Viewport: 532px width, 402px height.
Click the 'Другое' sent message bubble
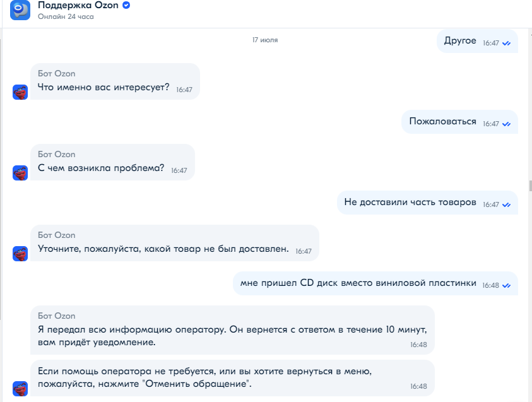point(477,41)
